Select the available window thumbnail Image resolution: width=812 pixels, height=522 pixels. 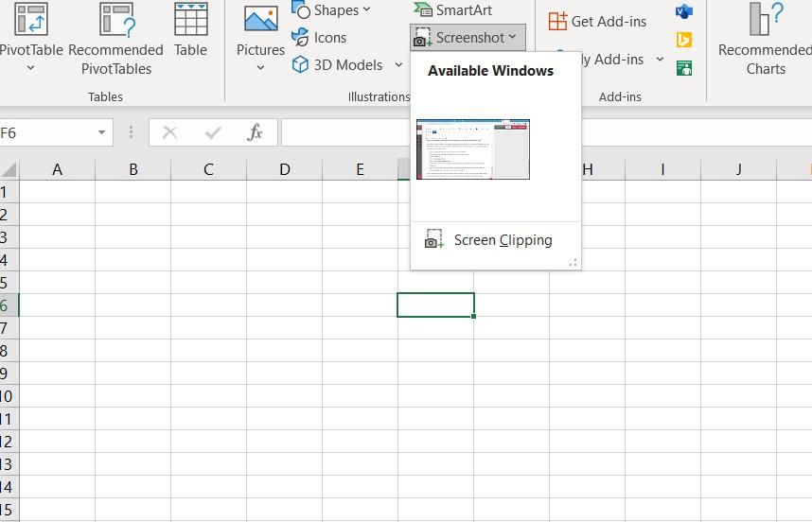473,149
